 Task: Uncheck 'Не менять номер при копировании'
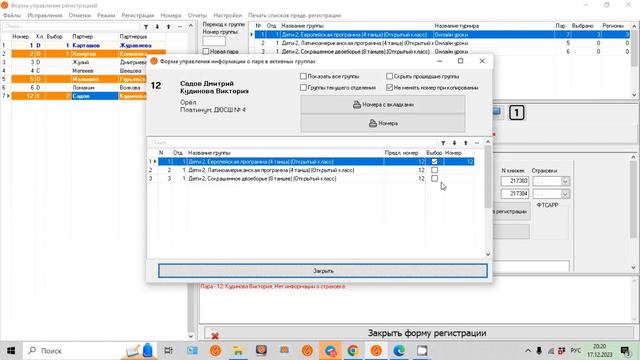tap(389, 87)
